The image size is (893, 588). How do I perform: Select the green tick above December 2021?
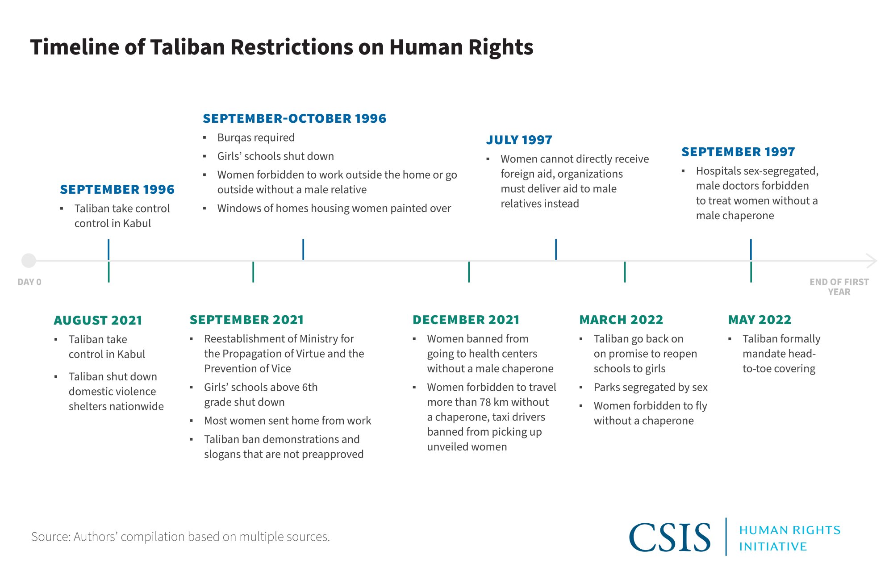(x=469, y=272)
